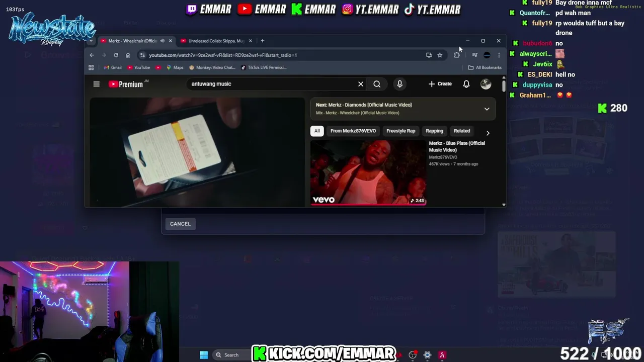The height and width of the screenshot is (362, 644).
Task: Select the Freestyle Rap filter chip
Action: [x=401, y=131]
